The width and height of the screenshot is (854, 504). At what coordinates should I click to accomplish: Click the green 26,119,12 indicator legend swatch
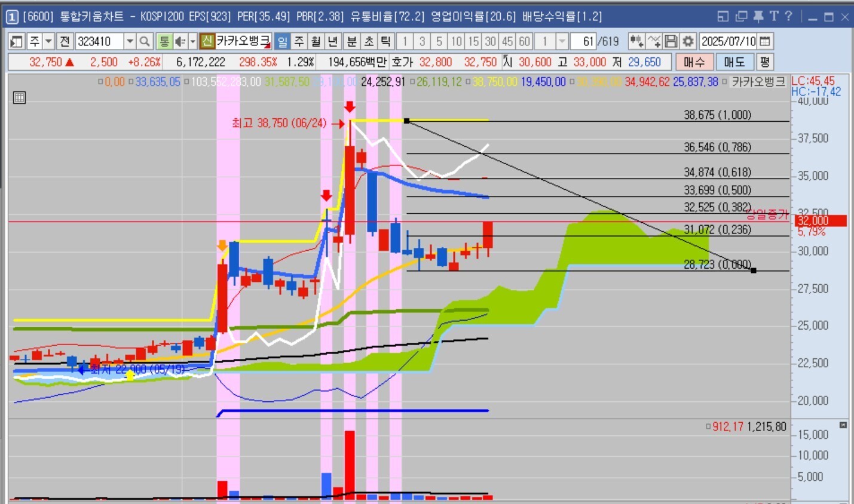[x=412, y=82]
